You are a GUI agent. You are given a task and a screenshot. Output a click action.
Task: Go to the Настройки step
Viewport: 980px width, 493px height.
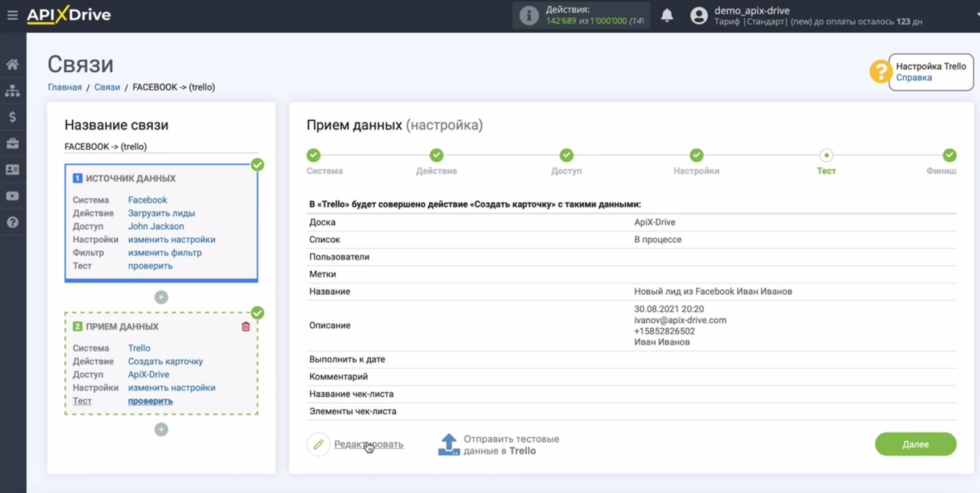(696, 155)
